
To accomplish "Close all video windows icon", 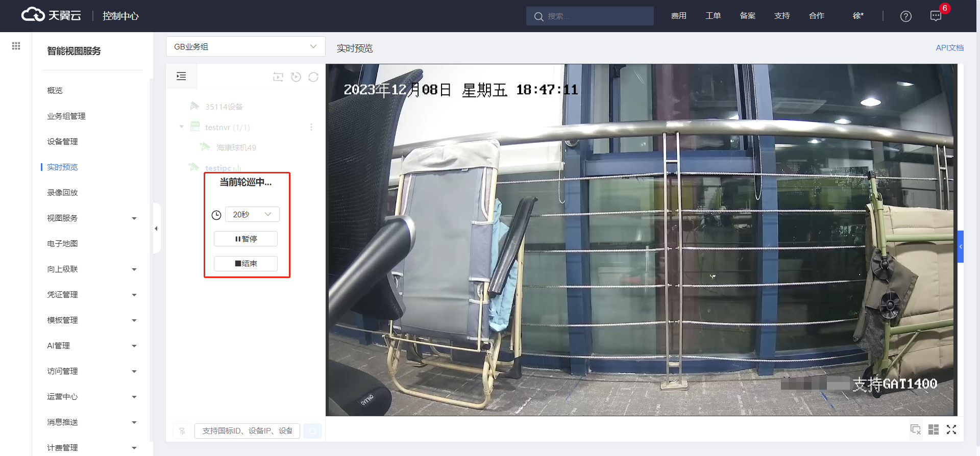I will tap(916, 429).
